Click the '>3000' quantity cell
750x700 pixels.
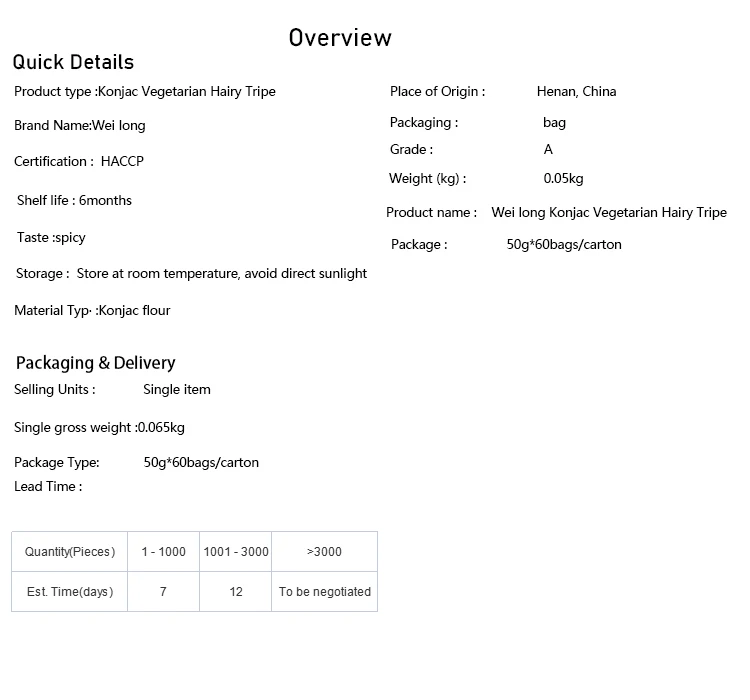[324, 552]
